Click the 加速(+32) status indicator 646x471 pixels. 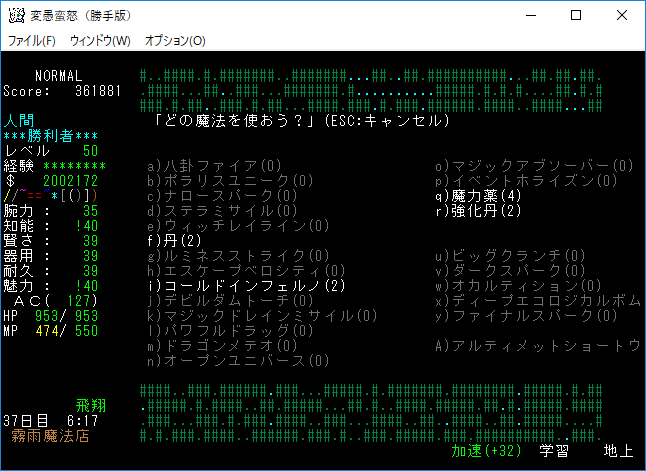487,451
